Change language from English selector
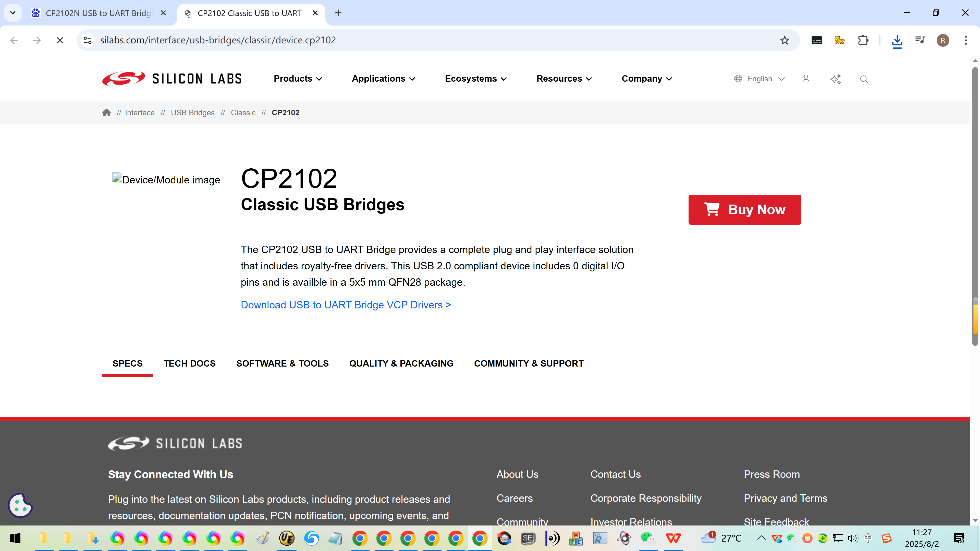 tap(759, 79)
